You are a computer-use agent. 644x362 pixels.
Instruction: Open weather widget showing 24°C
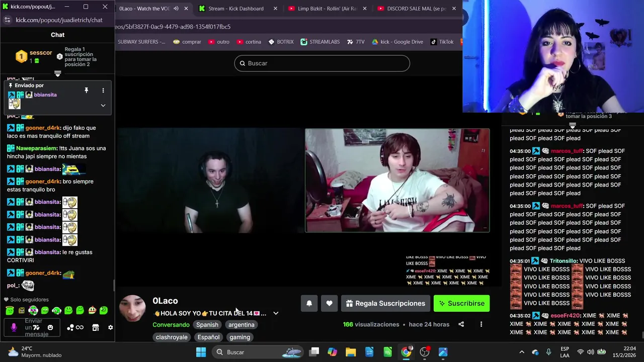click(x=35, y=352)
